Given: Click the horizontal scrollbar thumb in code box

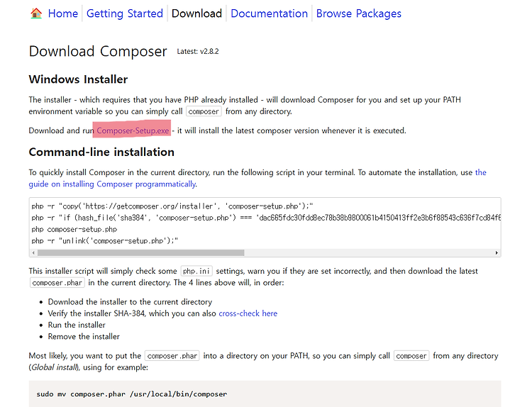Looking at the screenshot, I should click(141, 253).
